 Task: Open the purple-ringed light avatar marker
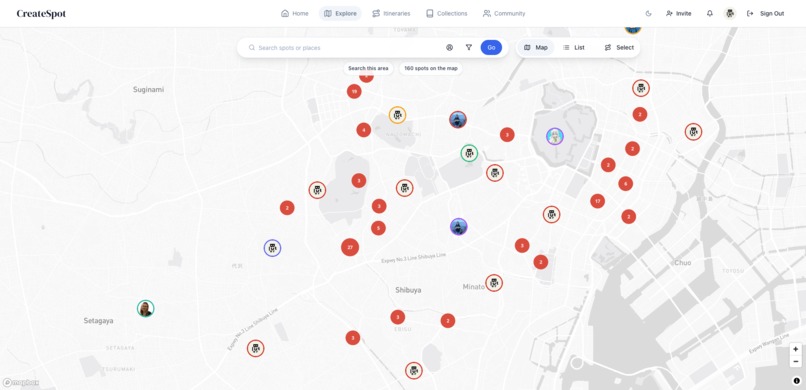click(555, 136)
